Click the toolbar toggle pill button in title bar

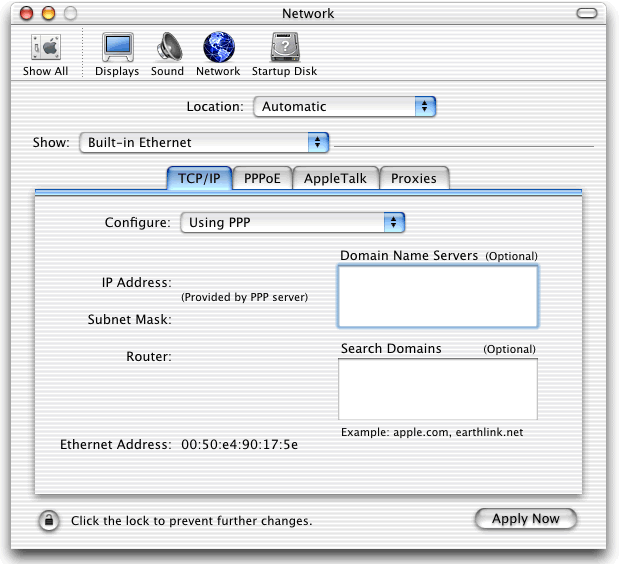(x=587, y=13)
